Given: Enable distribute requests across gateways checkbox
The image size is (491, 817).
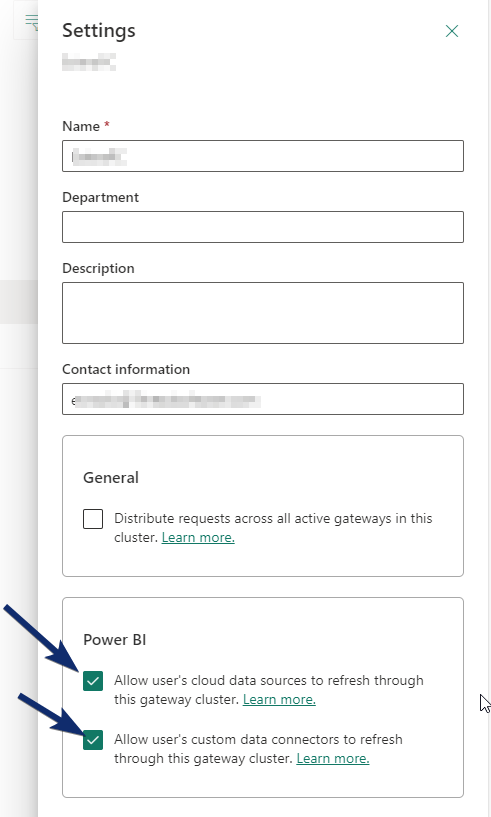Looking at the screenshot, I should point(93,519).
